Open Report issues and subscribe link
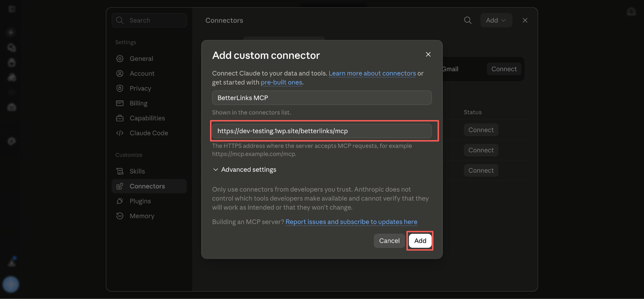 click(x=351, y=222)
